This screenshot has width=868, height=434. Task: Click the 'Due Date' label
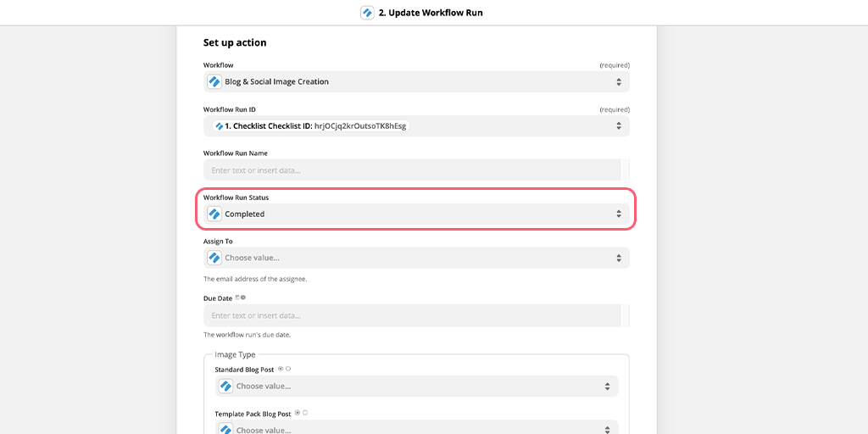(218, 298)
